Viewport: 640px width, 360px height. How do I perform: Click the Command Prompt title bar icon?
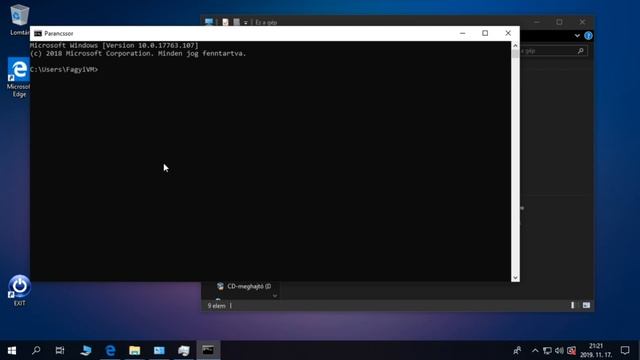[x=38, y=33]
